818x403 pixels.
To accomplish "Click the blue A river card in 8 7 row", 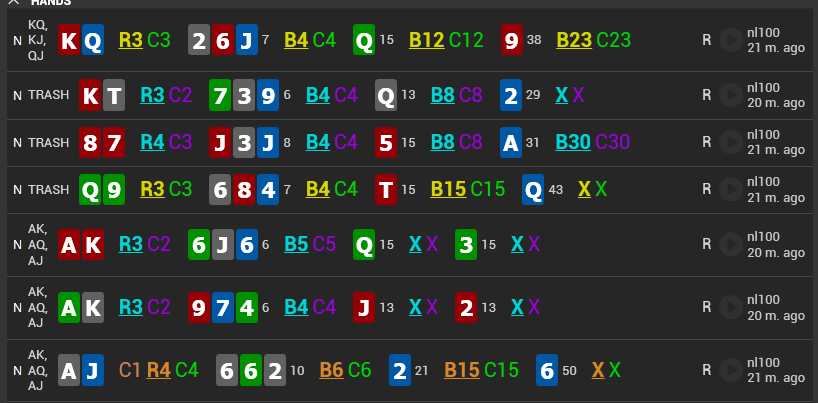I will 511,142.
